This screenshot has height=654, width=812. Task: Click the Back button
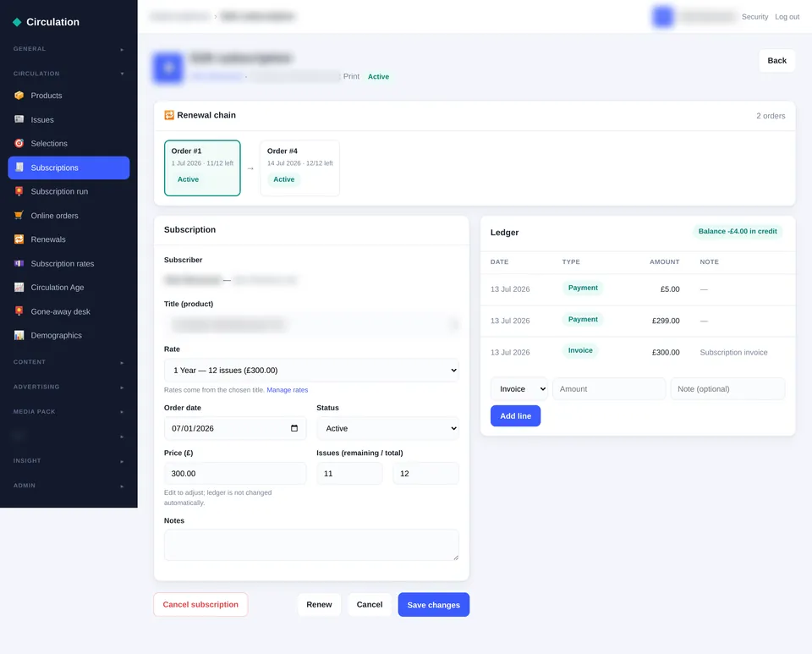776,61
